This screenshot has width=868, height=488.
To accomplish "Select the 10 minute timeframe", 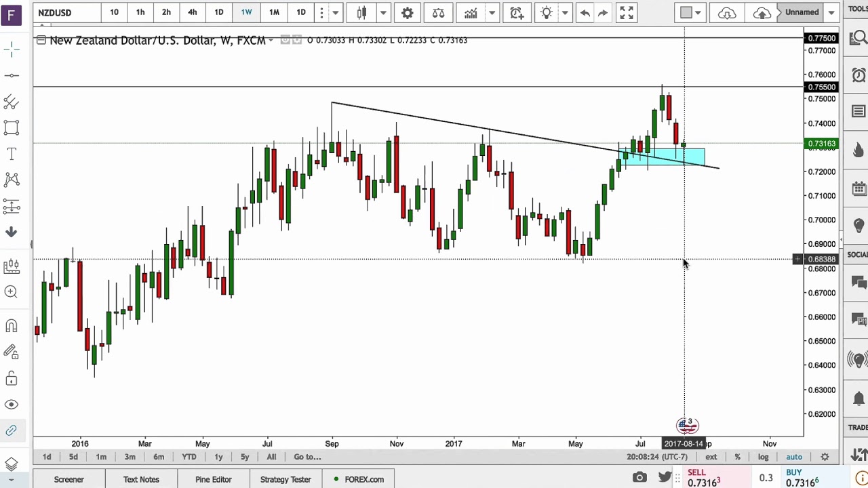I will click(x=114, y=12).
